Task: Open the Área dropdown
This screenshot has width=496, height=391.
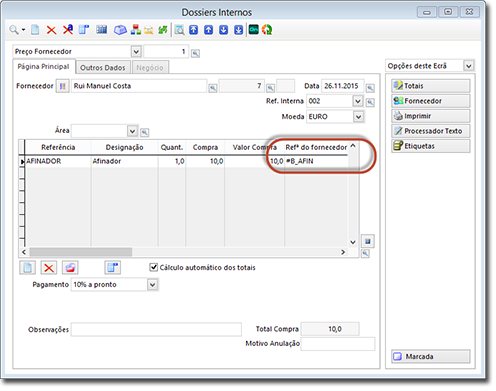Action: pos(132,131)
